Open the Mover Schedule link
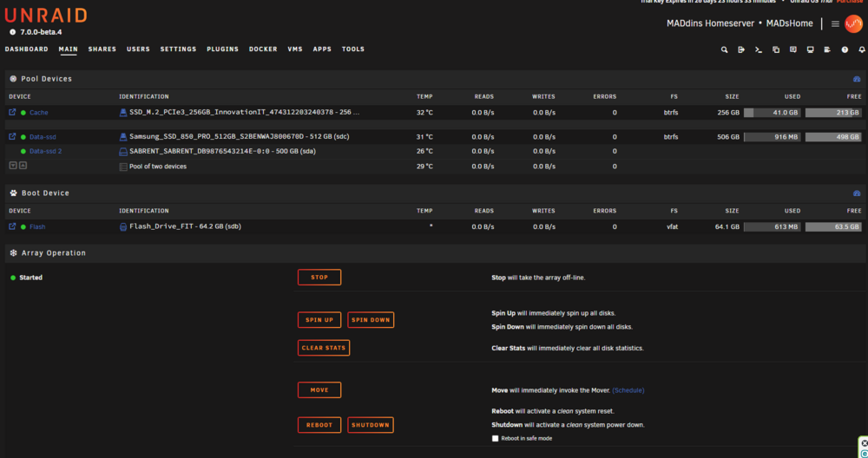Screen dimensions: 868x458 628,390
